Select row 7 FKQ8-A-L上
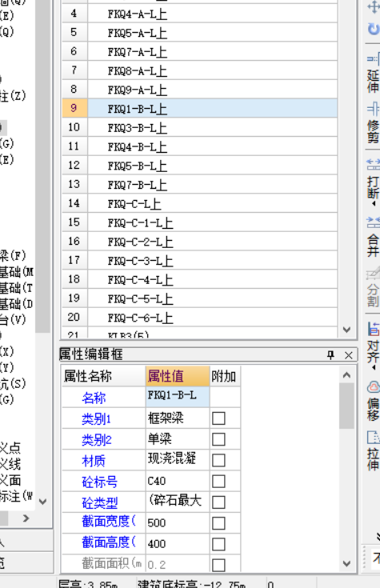 [199, 70]
